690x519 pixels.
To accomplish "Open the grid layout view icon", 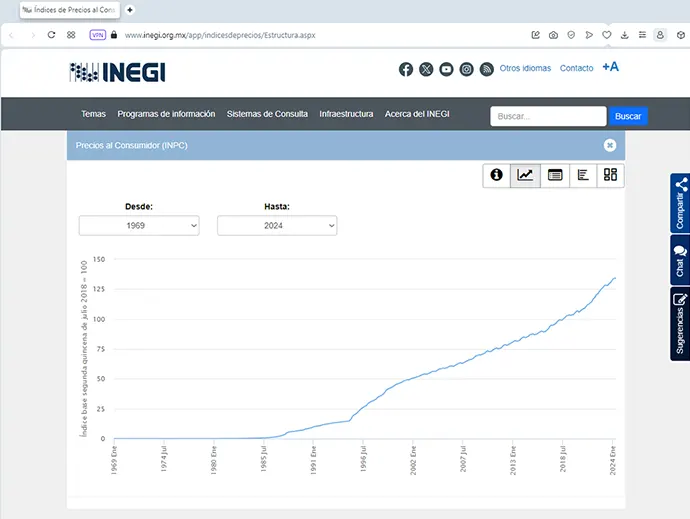I will (610, 175).
